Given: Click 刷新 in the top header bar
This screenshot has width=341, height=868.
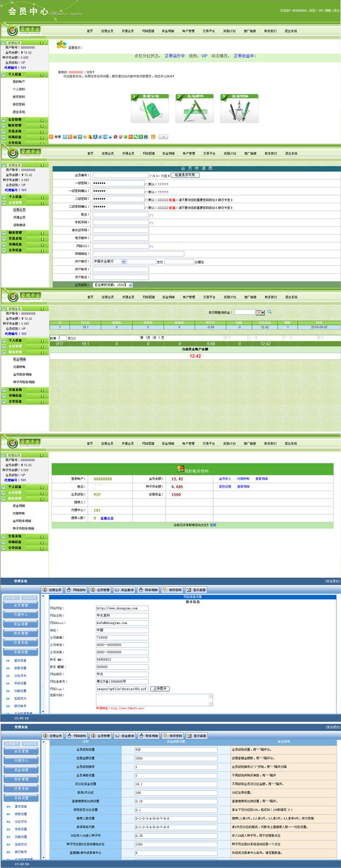Looking at the screenshot, I should 328,10.
